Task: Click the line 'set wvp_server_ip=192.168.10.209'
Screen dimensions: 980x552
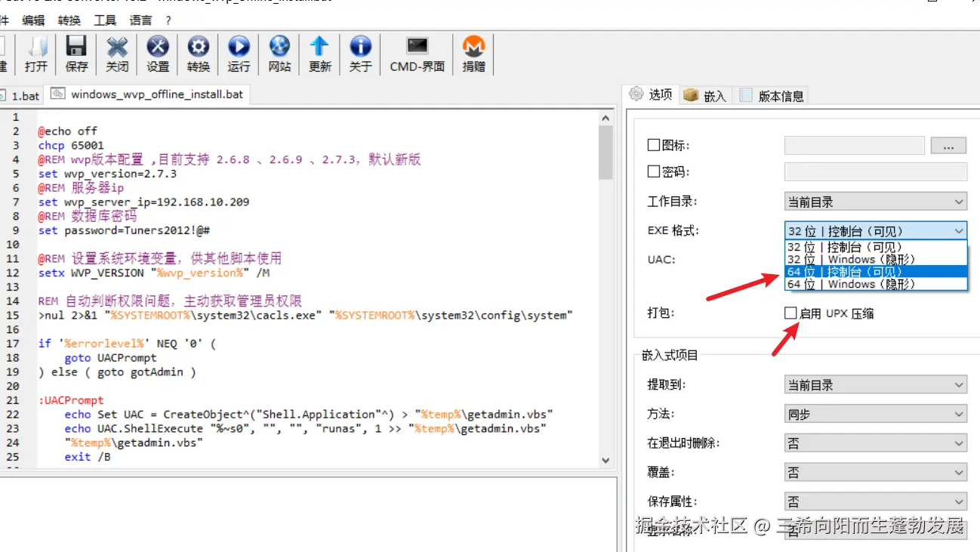Action: pos(143,202)
